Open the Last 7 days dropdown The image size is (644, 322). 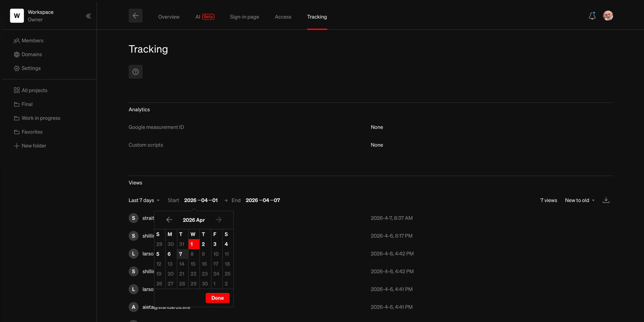[144, 200]
